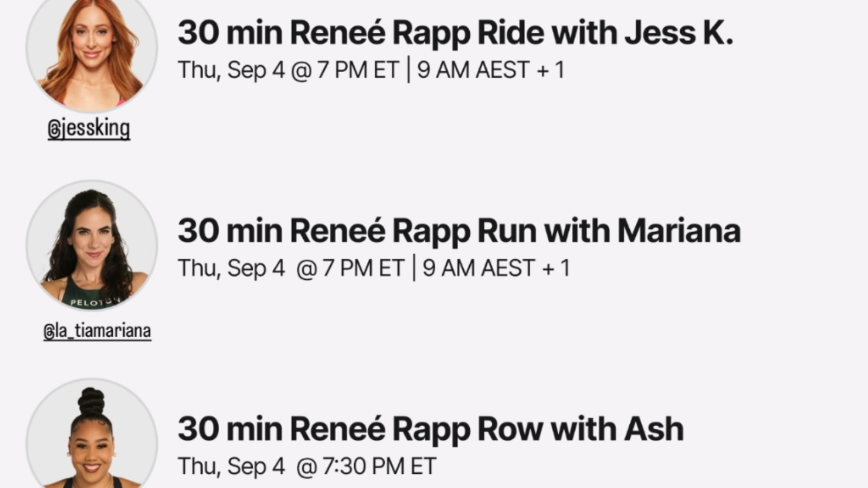Click '9 AM AEST +1' under the Run class

coord(496,268)
